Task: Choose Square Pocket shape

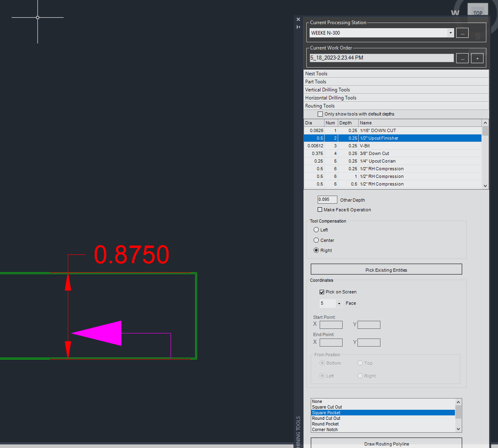Action: pyautogui.click(x=383, y=413)
